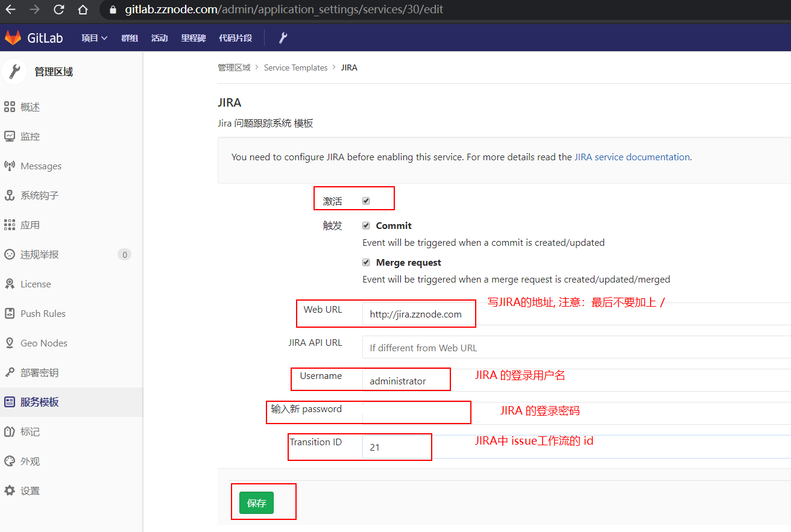Click the Geo Nodes location pin icon

click(x=10, y=343)
